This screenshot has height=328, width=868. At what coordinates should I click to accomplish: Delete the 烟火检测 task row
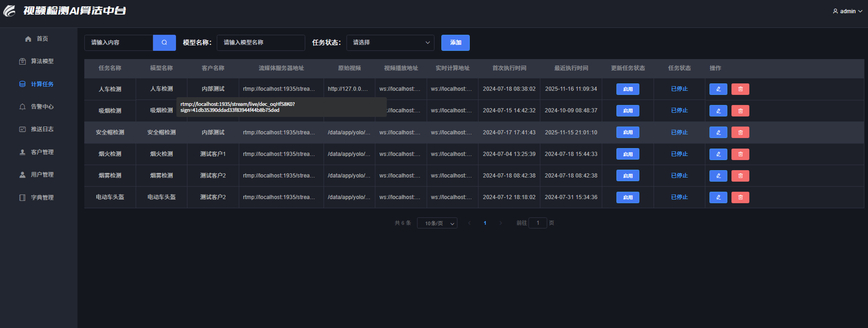pos(740,154)
